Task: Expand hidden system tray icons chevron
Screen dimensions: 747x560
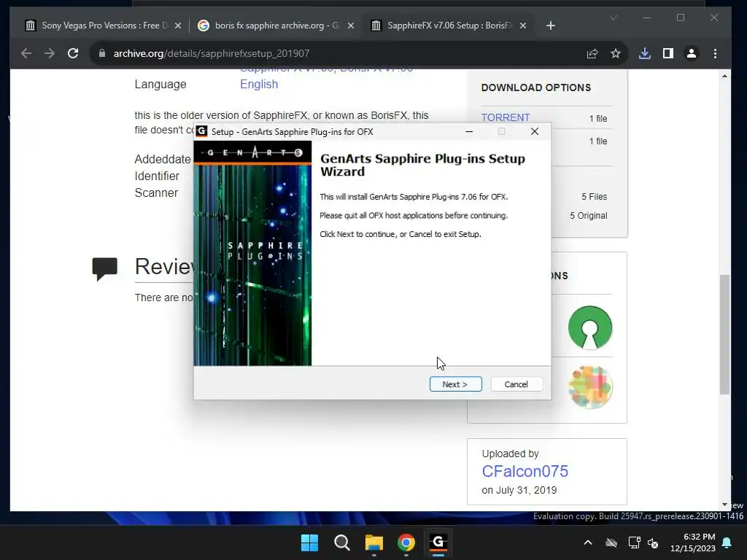Action: 588,542
